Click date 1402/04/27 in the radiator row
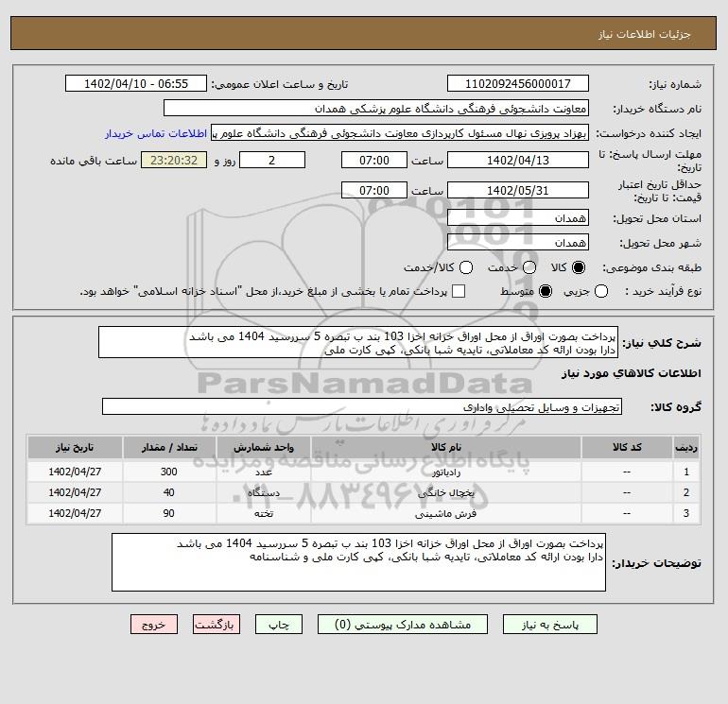Screen dimensions: 728x704 (75, 472)
